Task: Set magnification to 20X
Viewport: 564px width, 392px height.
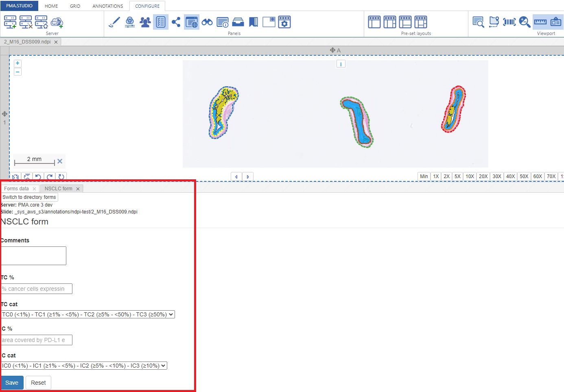Action: (x=483, y=176)
